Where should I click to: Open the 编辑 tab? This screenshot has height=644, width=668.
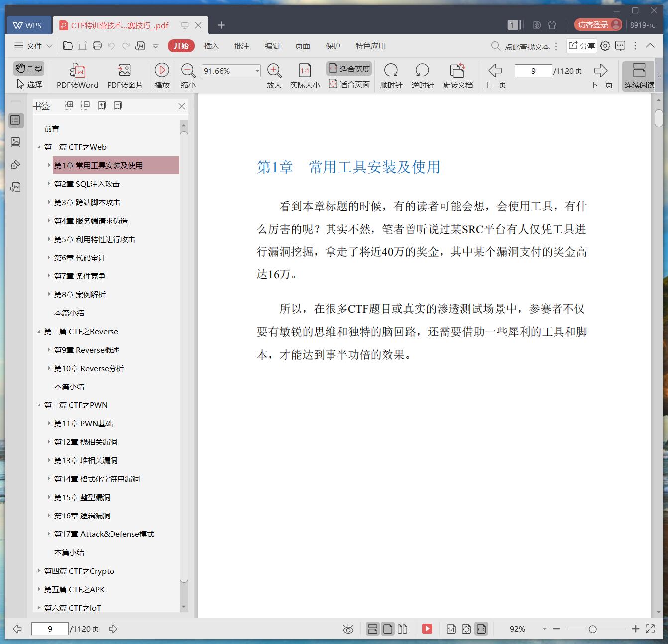point(272,46)
